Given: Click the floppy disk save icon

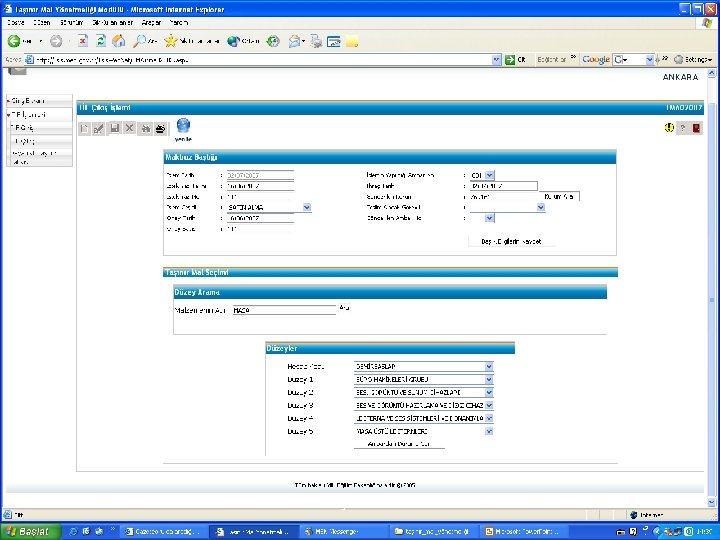Looking at the screenshot, I should point(115,128).
